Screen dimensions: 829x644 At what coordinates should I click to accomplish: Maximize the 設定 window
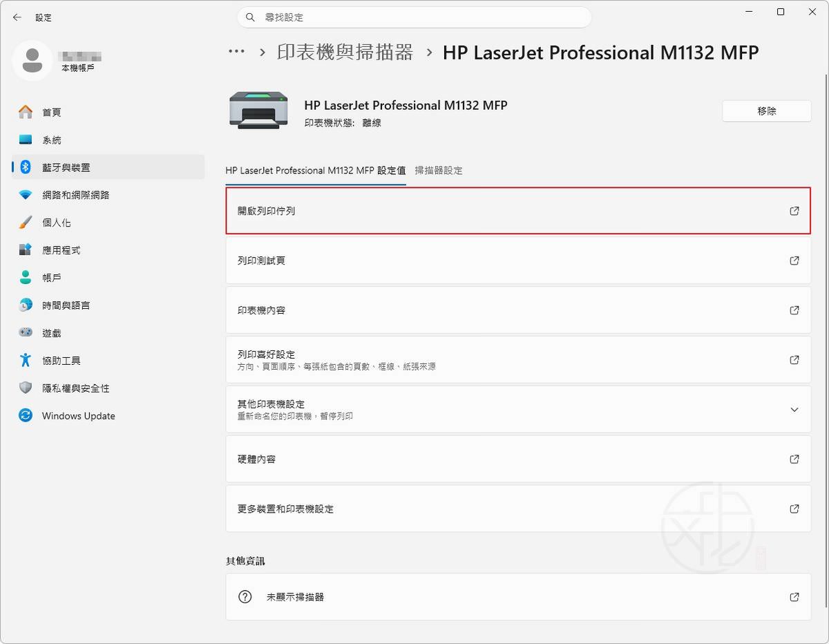point(781,12)
